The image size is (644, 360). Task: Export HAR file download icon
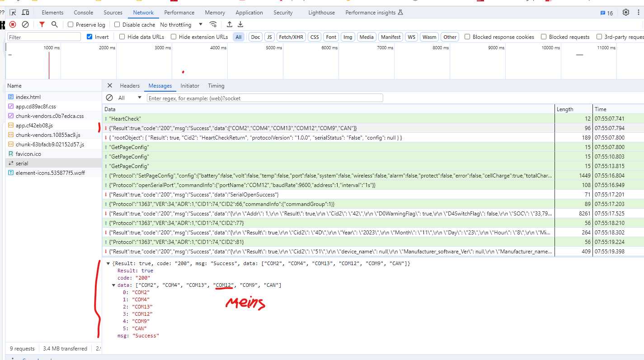pos(240,24)
